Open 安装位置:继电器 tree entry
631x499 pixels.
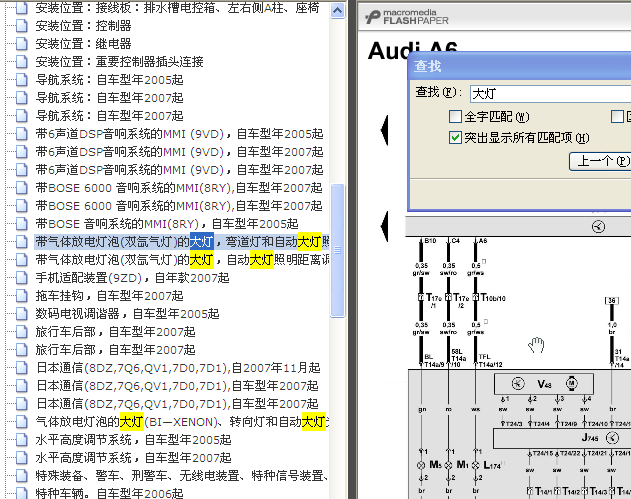tap(83, 44)
